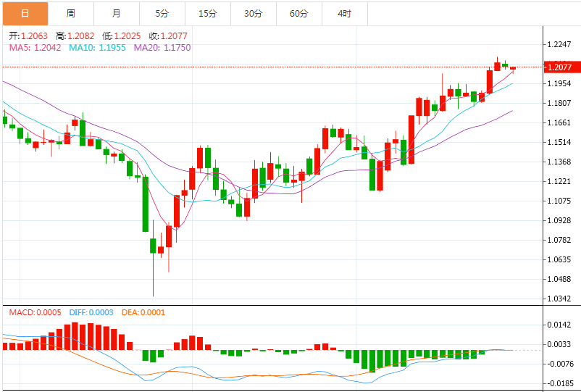Viewport: 581px width, 392px height.
Task: Click the 1.1514 price axis label
Action: pos(559,142)
